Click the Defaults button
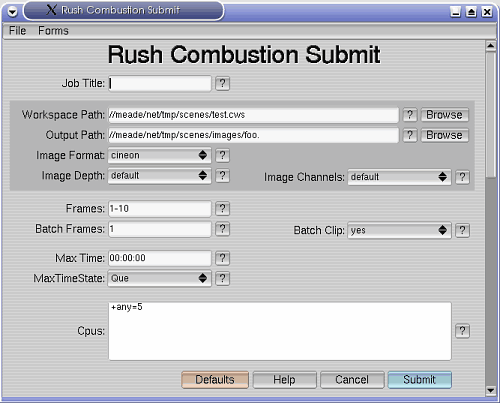This screenshot has width=500, height=403. coord(215,380)
